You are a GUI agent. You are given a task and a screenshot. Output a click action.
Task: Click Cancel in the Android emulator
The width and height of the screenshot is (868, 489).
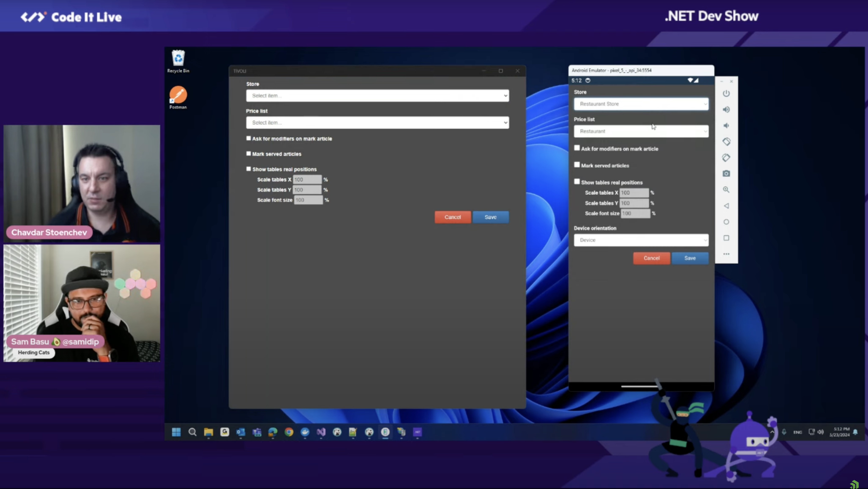[x=651, y=258]
